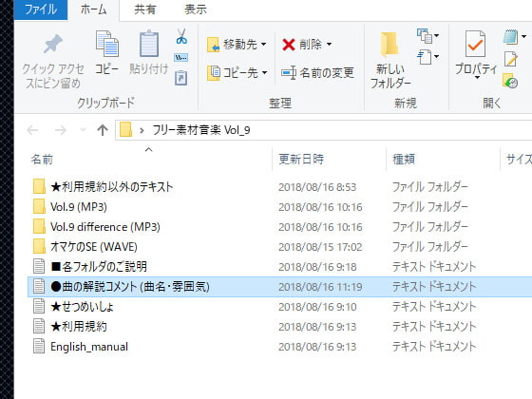Sort by 更新日時 column header
This screenshot has width=532, height=399.
click(301, 160)
